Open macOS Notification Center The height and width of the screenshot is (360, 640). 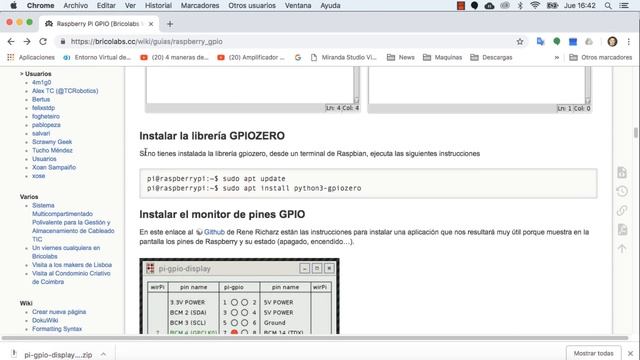(624, 6)
